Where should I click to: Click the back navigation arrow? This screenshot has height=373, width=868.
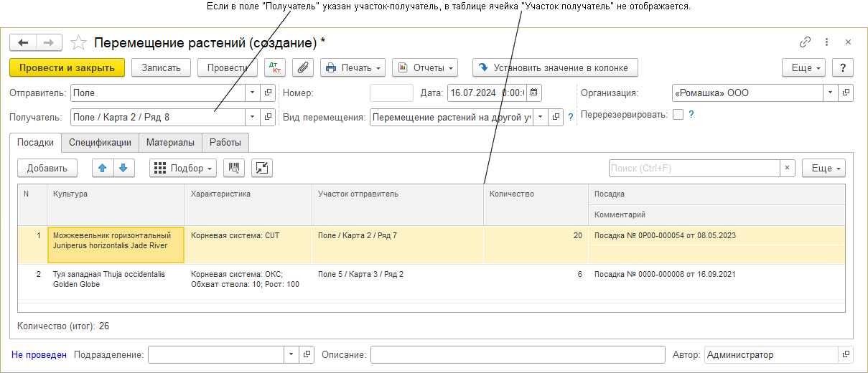click(x=23, y=42)
